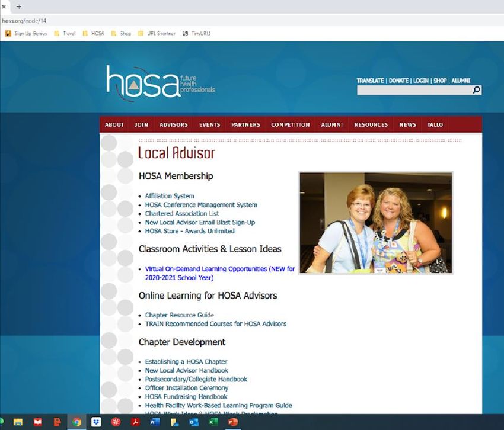Open the ADVISORS navigation menu

tap(174, 124)
